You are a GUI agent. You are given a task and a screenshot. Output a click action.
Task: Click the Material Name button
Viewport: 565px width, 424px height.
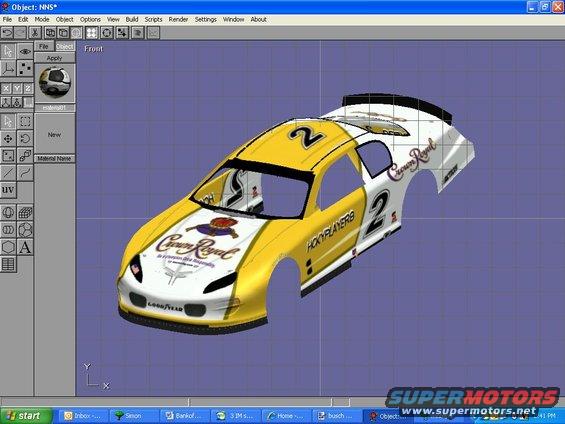54,159
